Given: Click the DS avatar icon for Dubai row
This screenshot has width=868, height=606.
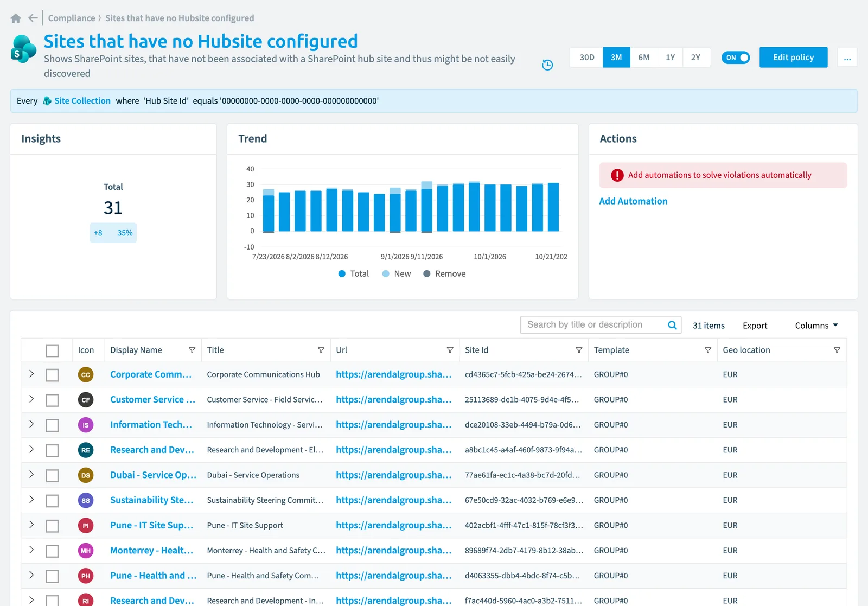Looking at the screenshot, I should (x=86, y=475).
